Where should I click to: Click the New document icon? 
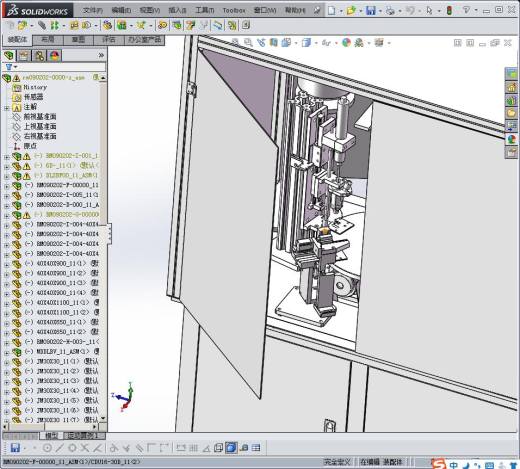[331, 11]
